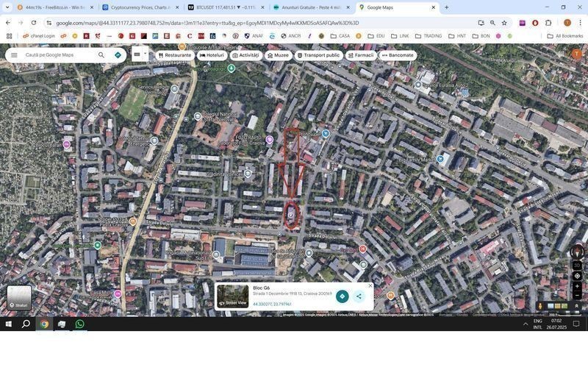This screenshot has height=370, width=588.
Task: Toggle the 3D view button
Action: click(577, 265)
